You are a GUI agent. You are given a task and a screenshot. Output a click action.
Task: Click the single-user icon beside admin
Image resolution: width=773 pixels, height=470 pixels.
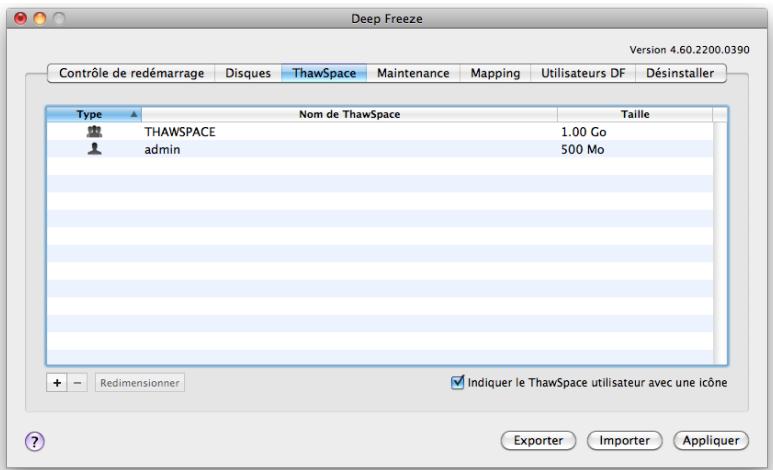point(94,149)
